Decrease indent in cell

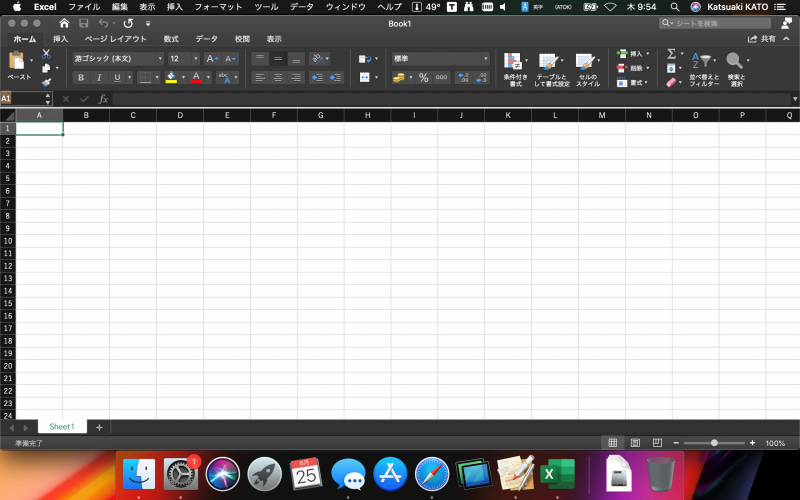click(x=317, y=78)
